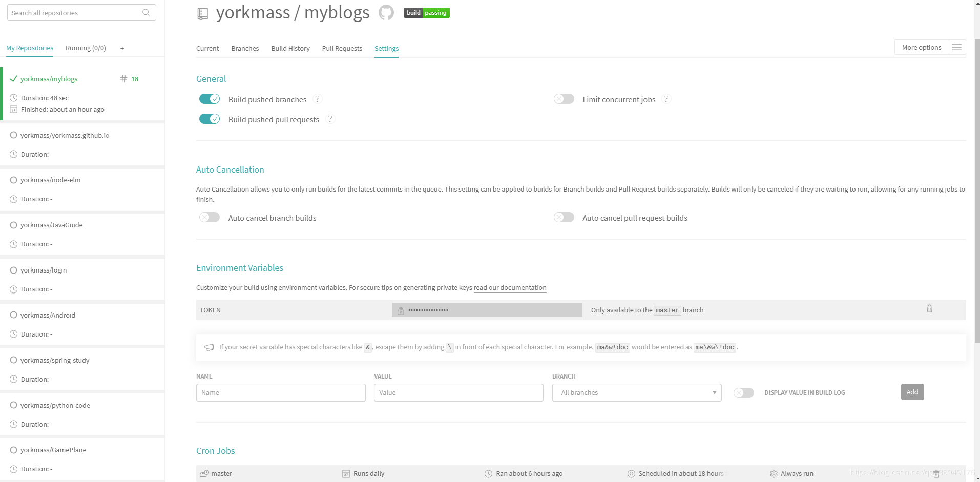Click help icon for Limit concurrent jobs

point(666,99)
